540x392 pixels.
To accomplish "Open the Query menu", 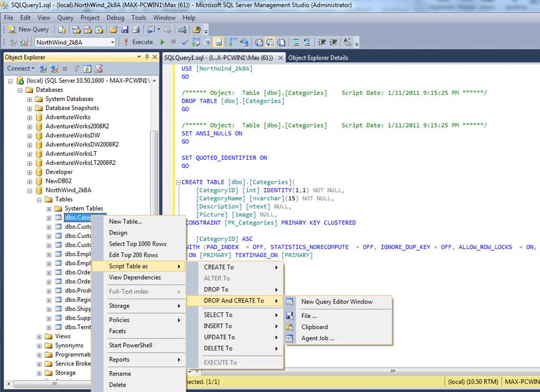I will pos(65,17).
